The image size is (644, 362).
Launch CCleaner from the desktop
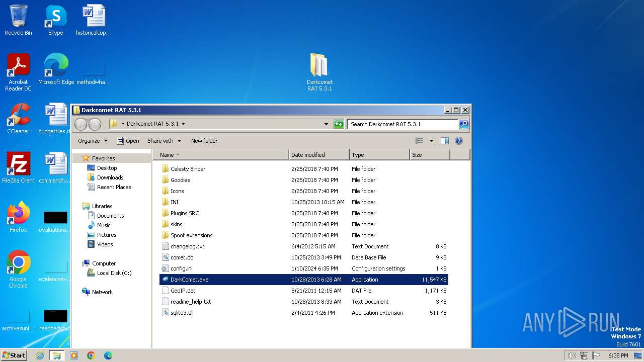18,119
